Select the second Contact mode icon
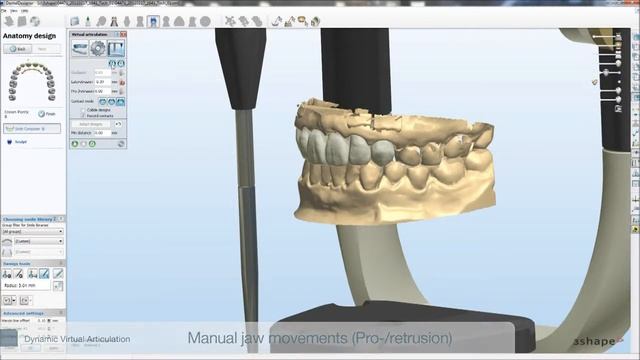Image resolution: width=640 pixels, height=360 pixels. 111,102
